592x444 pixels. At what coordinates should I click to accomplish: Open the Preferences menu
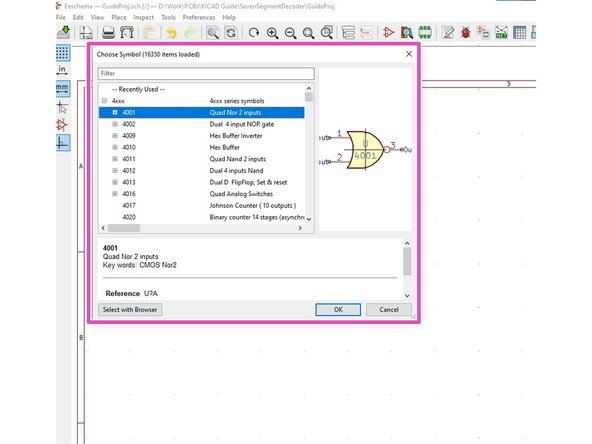click(199, 17)
